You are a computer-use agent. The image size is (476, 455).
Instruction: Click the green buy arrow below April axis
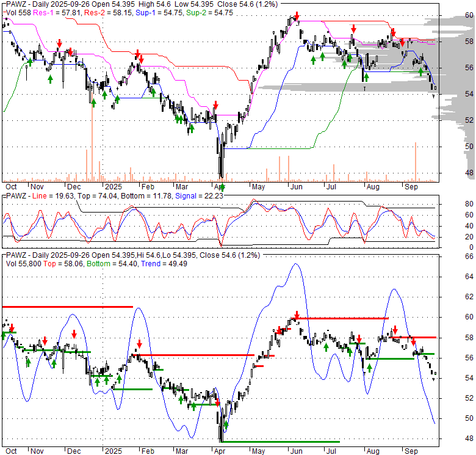[x=223, y=187]
